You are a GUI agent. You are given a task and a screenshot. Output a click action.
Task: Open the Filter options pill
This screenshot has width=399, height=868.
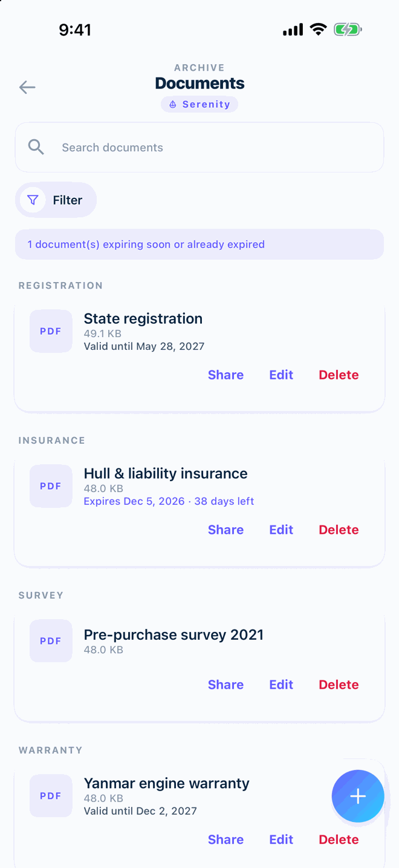(x=56, y=200)
